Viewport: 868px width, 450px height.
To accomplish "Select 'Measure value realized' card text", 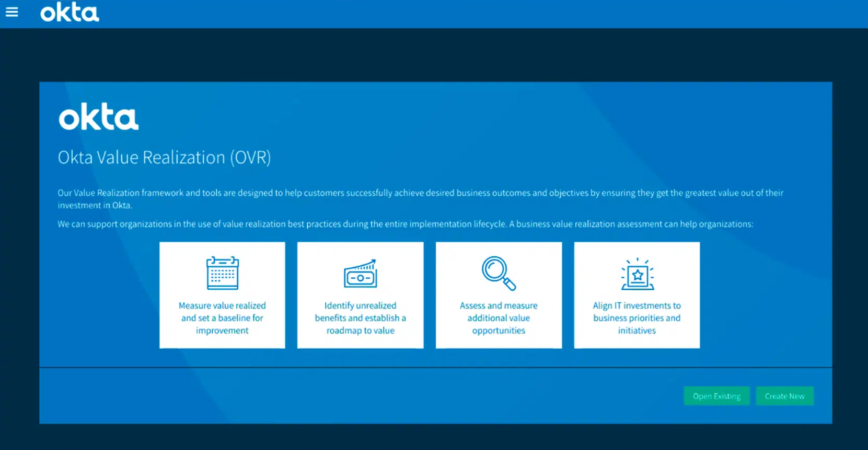I will [x=222, y=318].
